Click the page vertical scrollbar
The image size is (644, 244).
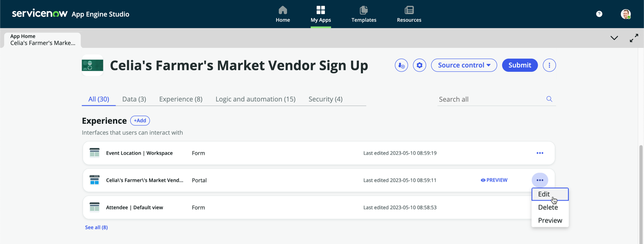point(641,194)
